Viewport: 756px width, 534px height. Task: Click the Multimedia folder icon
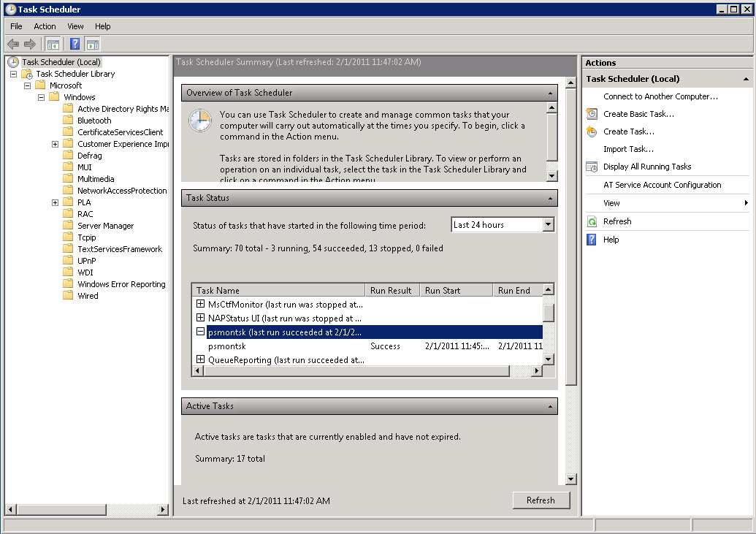(69, 178)
